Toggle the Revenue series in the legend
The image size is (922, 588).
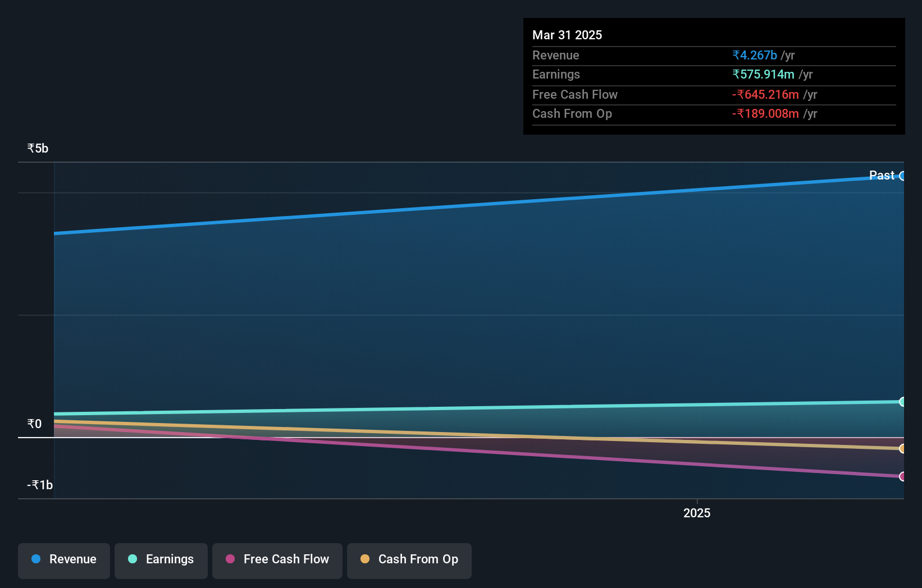pyautogui.click(x=63, y=560)
